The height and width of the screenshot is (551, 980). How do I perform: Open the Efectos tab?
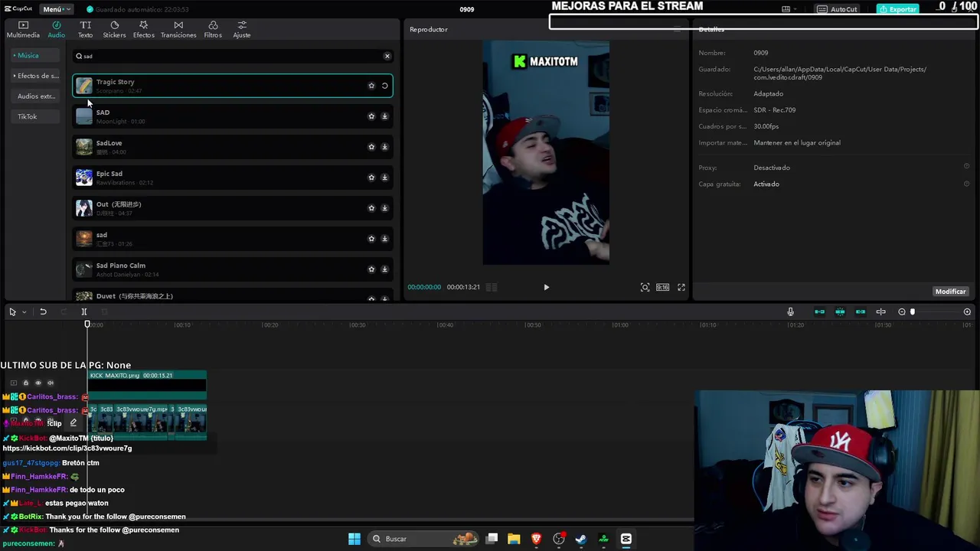click(x=143, y=29)
